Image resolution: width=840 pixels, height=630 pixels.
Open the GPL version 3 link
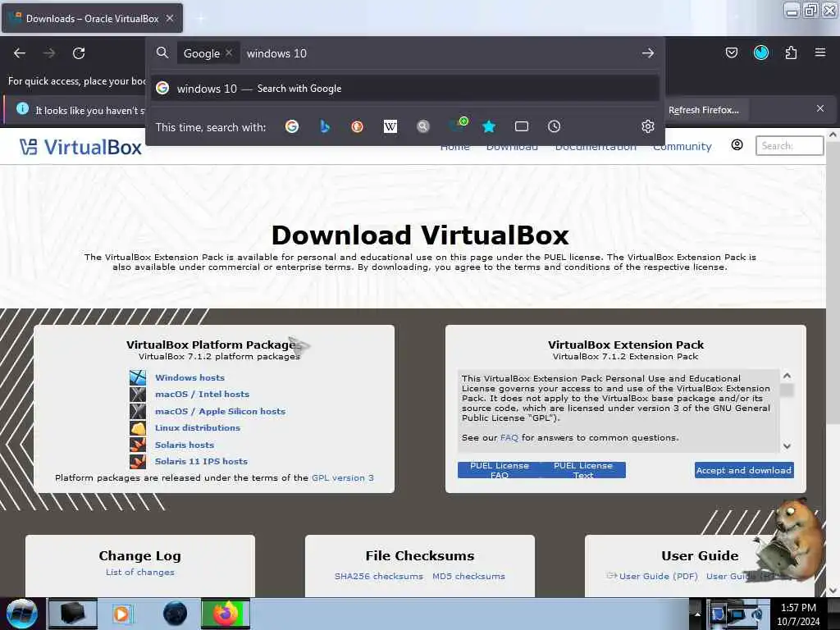click(x=342, y=477)
